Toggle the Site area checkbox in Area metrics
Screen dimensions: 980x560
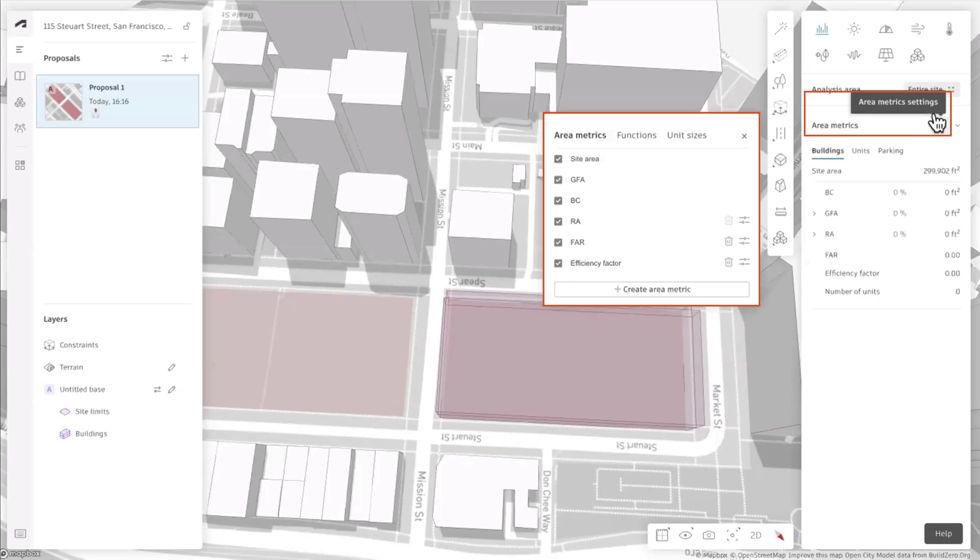tap(558, 158)
